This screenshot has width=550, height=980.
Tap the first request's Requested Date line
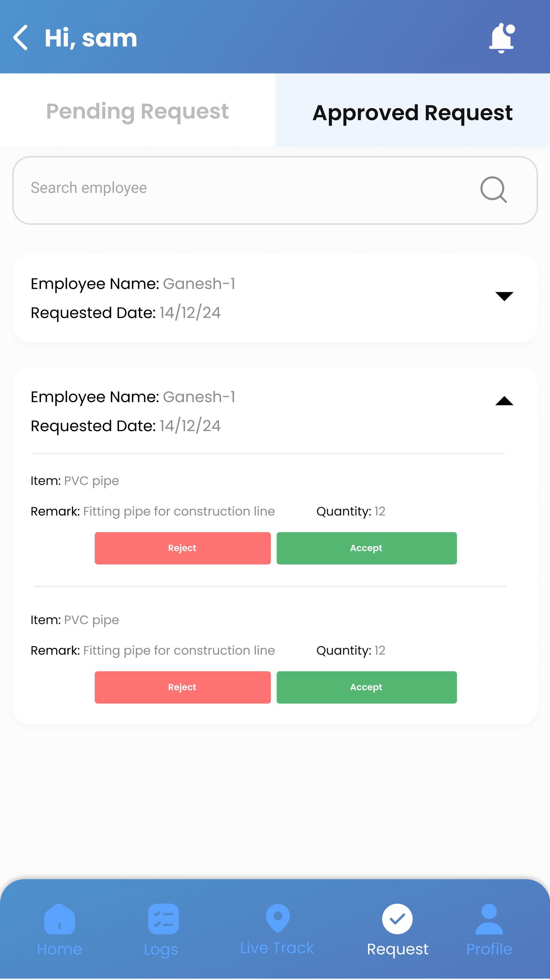(x=126, y=313)
